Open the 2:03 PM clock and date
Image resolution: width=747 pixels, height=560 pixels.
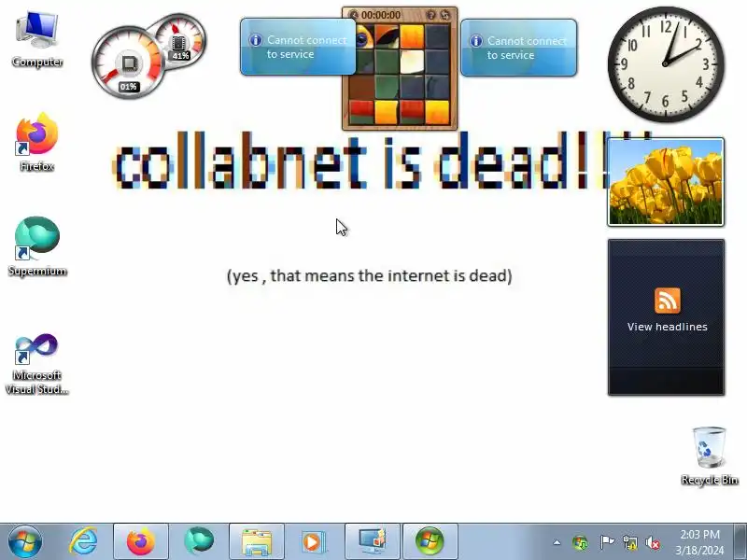point(699,542)
